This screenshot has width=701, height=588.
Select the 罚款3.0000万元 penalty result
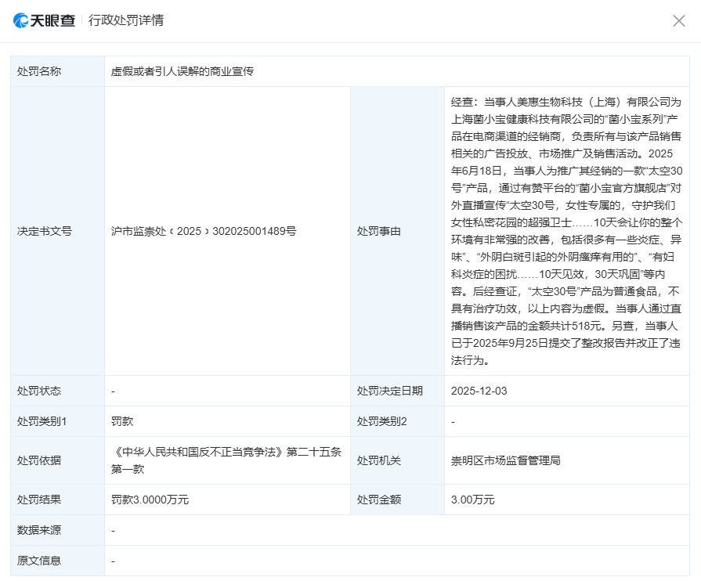[150, 500]
